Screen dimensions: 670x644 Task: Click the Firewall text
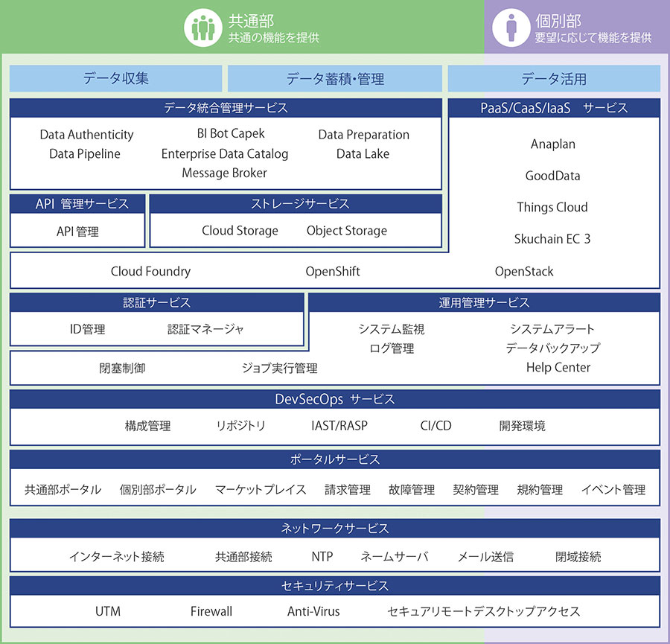point(211,611)
